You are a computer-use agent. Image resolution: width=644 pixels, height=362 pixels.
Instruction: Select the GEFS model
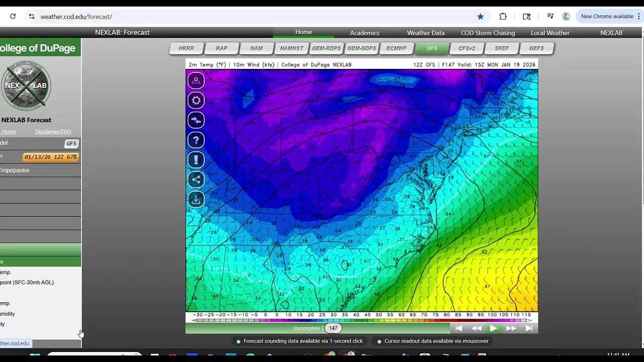click(x=536, y=48)
